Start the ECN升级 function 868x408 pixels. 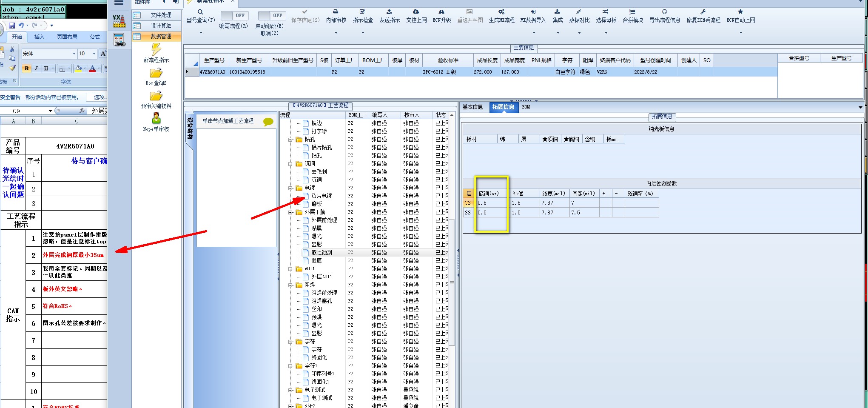coord(441,12)
